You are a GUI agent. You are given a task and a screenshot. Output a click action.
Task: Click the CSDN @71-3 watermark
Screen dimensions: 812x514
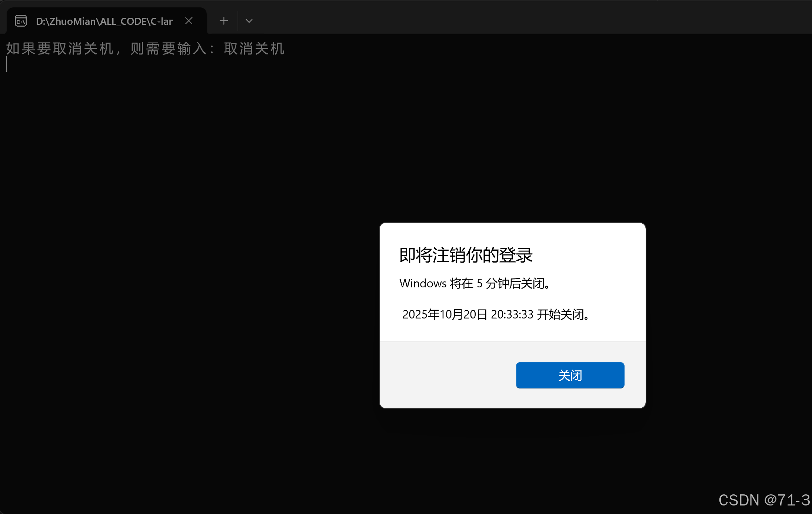click(764, 500)
